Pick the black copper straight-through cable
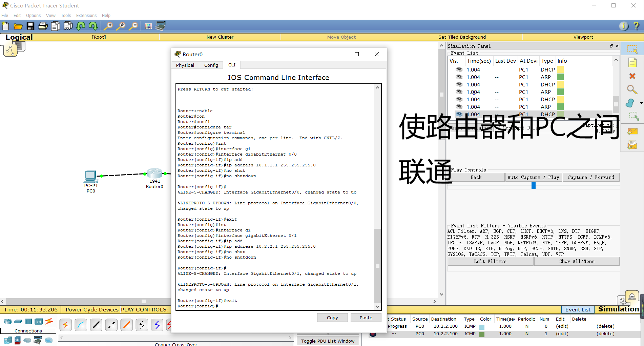 96,325
